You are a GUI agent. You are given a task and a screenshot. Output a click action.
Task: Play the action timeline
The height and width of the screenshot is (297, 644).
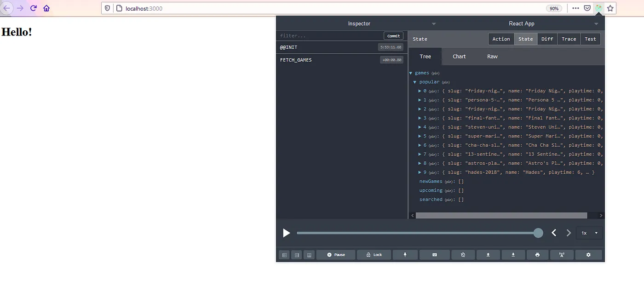coord(286,233)
